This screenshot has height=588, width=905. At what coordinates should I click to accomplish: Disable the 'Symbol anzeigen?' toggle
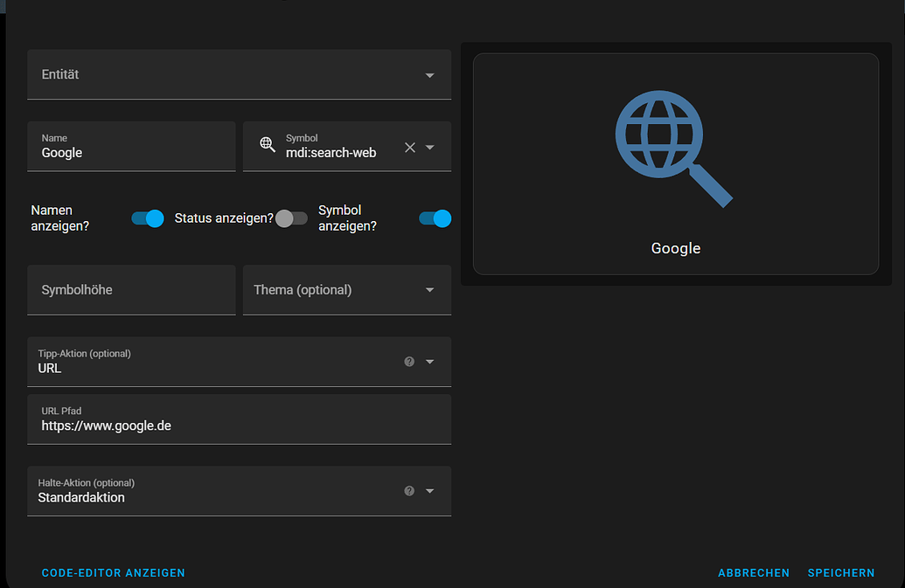pos(434,218)
